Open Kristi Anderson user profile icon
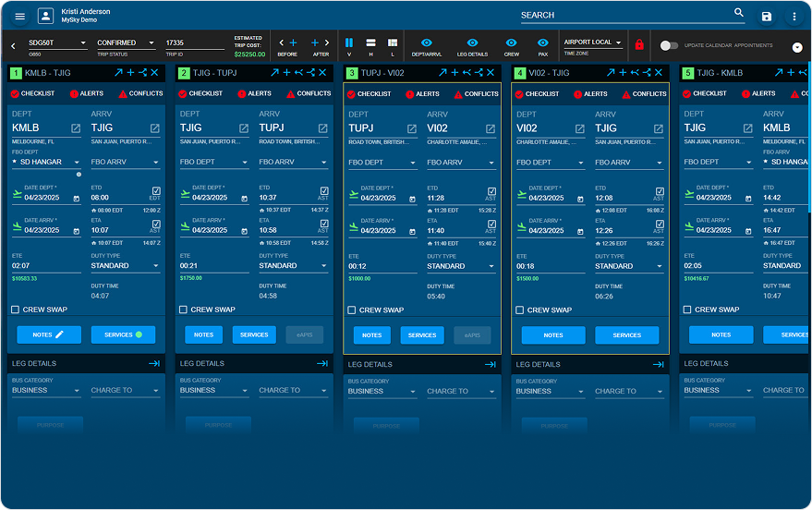This screenshot has width=812, height=510. [x=45, y=16]
